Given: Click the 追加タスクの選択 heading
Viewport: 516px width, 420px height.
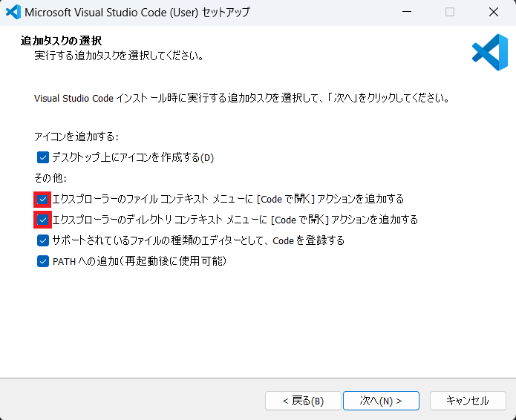Looking at the screenshot, I should click(61, 41).
